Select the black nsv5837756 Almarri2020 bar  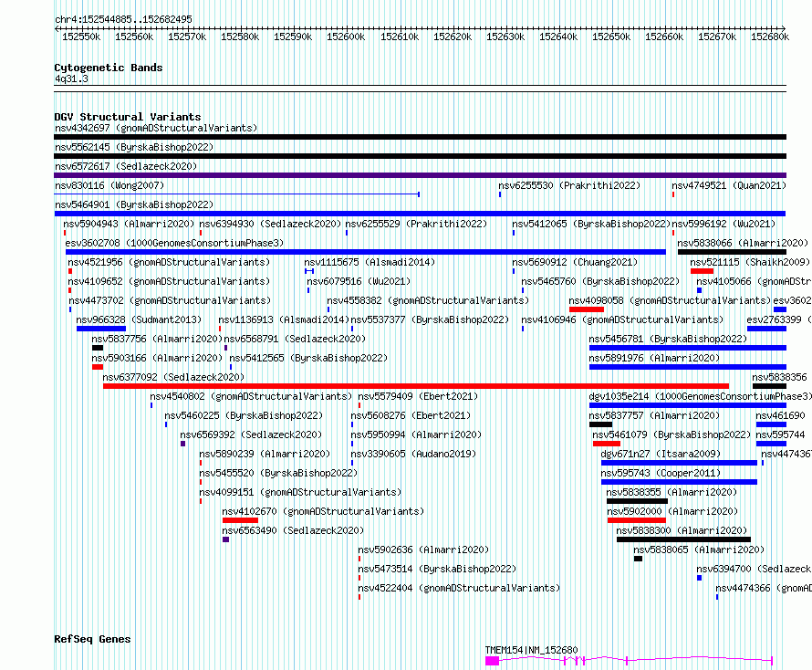point(98,348)
